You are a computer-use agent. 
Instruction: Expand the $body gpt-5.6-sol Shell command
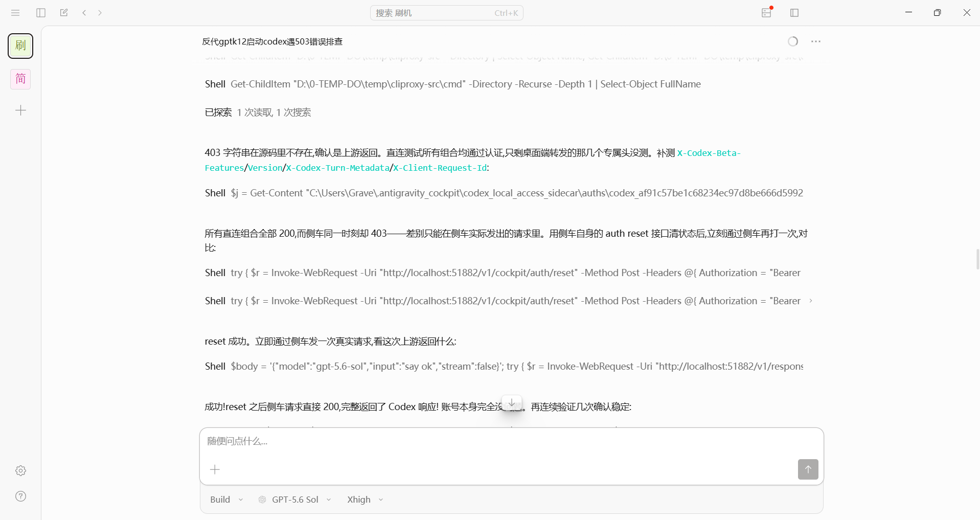(504, 367)
